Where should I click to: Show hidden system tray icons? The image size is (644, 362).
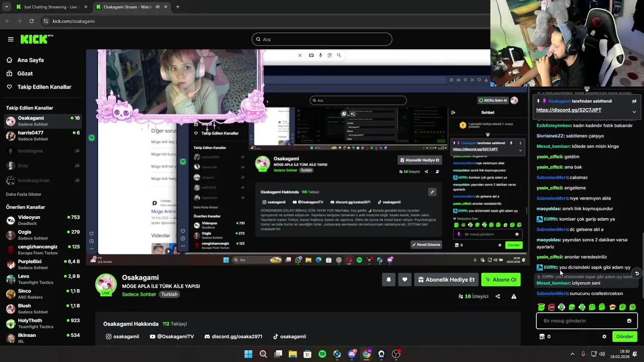point(572,354)
